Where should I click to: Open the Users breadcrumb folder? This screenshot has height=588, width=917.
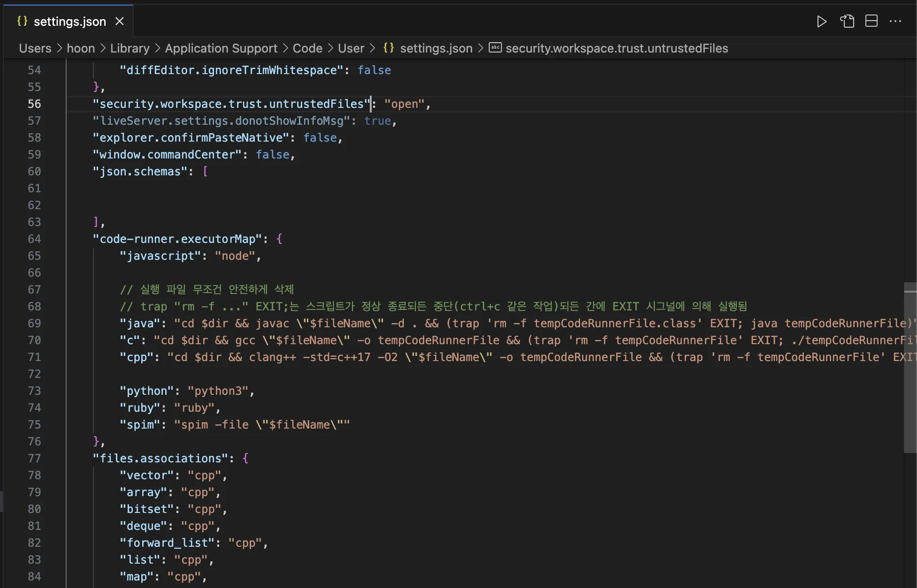(35, 48)
